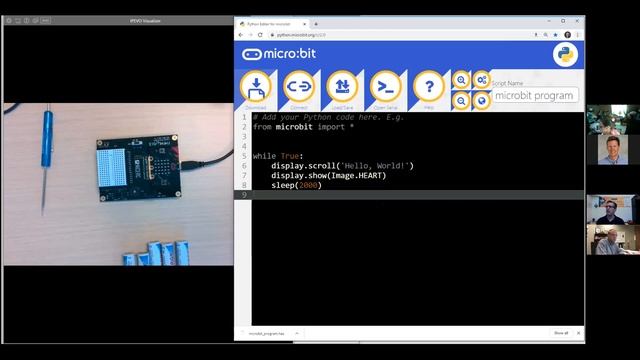Open the editor options gear icon
The width and height of the screenshot is (640, 360).
tap(482, 80)
